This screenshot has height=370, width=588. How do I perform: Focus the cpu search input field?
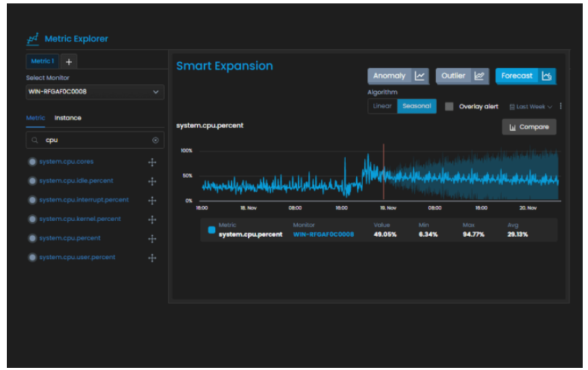[x=95, y=140]
